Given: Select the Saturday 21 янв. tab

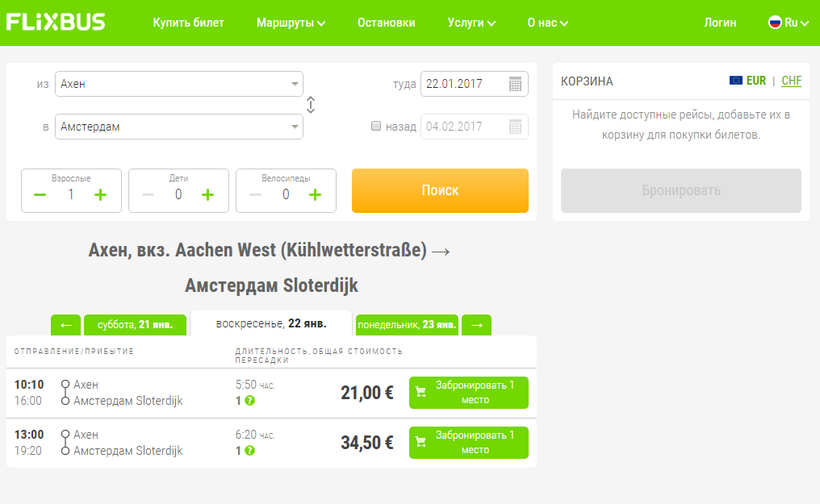Looking at the screenshot, I should [x=134, y=325].
